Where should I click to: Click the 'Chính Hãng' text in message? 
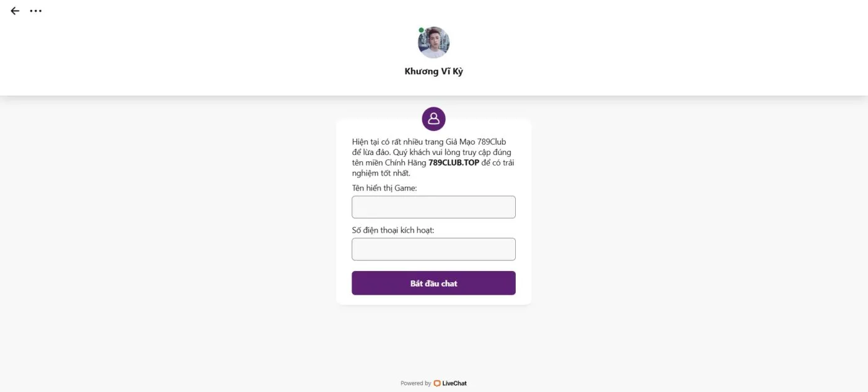point(405,163)
